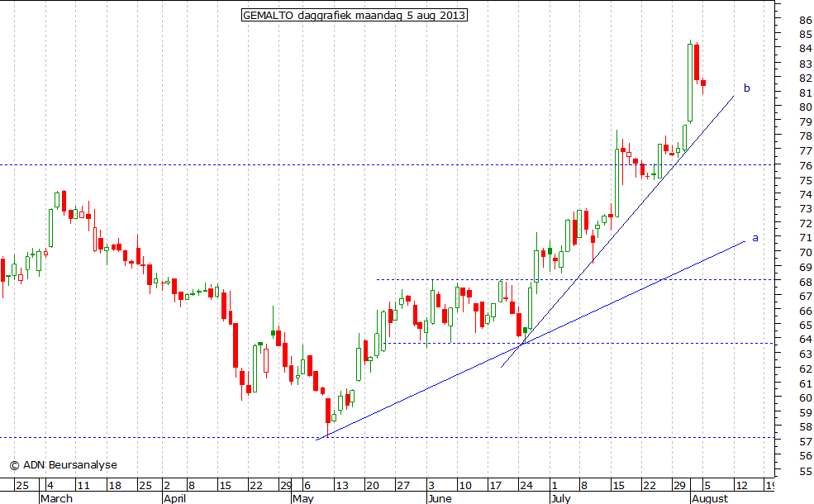Image resolution: width=814 pixels, height=504 pixels.
Task: Select the last red candlestick on the chart
Action: tap(703, 83)
